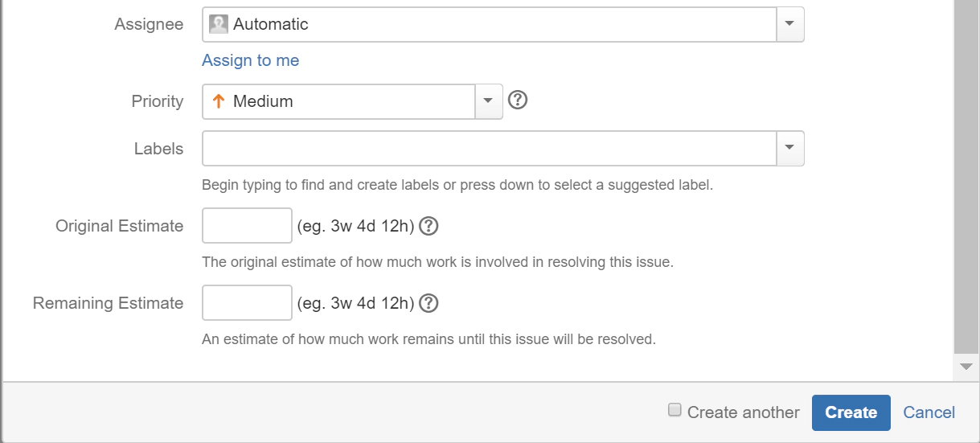
Task: Expand the Labels dropdown arrow
Action: (x=789, y=149)
